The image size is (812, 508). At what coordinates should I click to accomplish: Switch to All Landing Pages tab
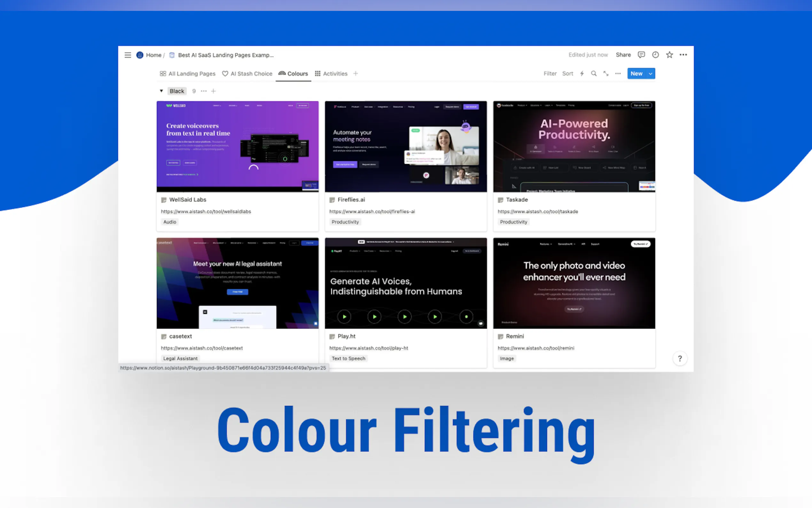[188, 74]
